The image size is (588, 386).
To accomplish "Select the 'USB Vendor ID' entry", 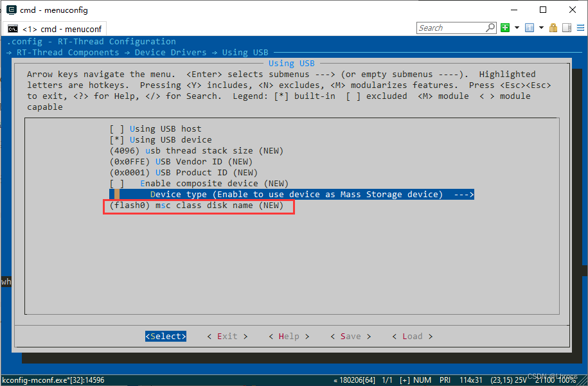I will (x=181, y=161).
